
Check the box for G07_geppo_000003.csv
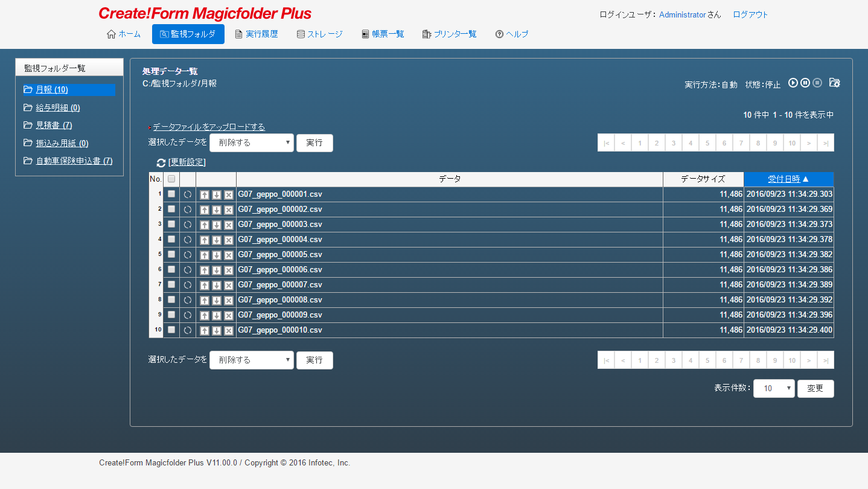pyautogui.click(x=171, y=224)
